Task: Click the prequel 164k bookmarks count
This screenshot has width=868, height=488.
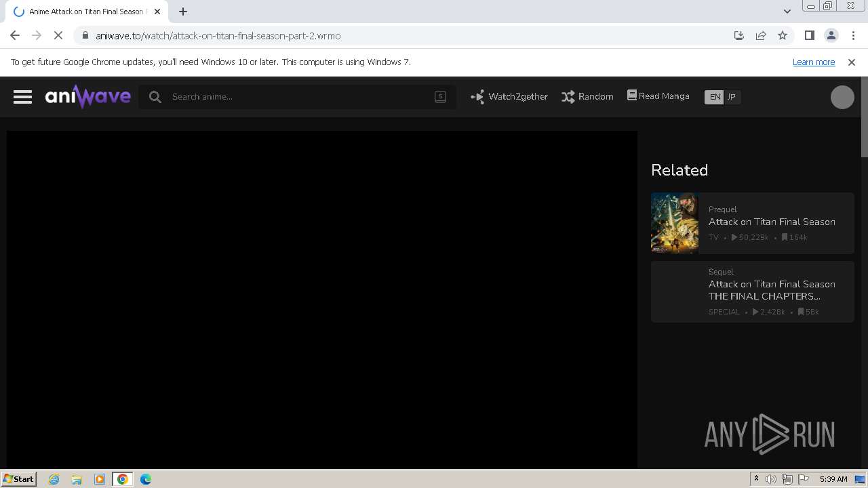Action: [x=794, y=237]
